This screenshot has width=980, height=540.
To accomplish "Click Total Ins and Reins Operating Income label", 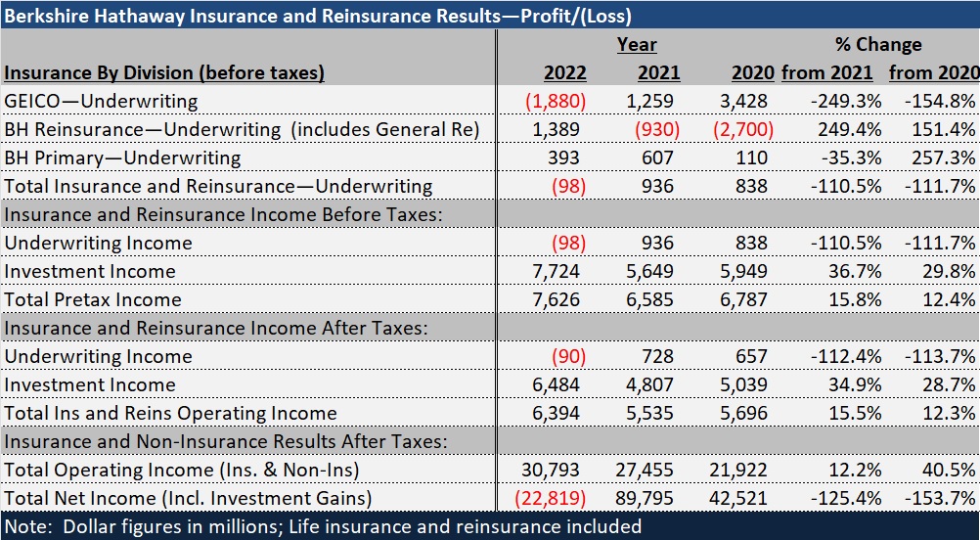I will [170, 413].
